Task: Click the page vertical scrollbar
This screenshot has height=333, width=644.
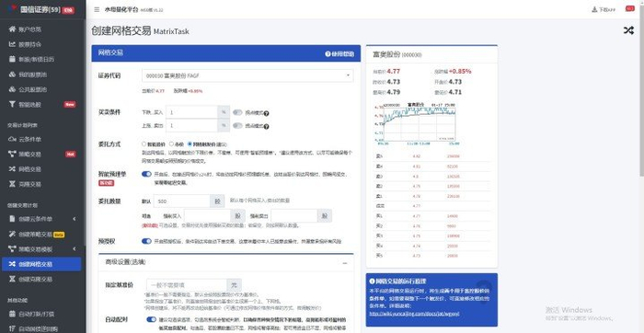Action: pos(641,90)
